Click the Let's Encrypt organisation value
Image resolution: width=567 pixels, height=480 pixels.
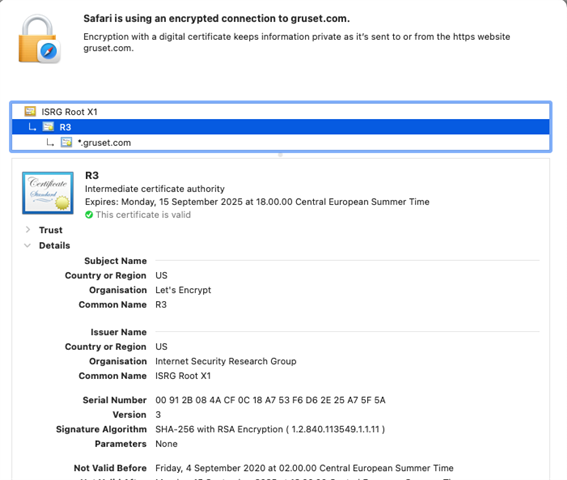click(x=183, y=290)
